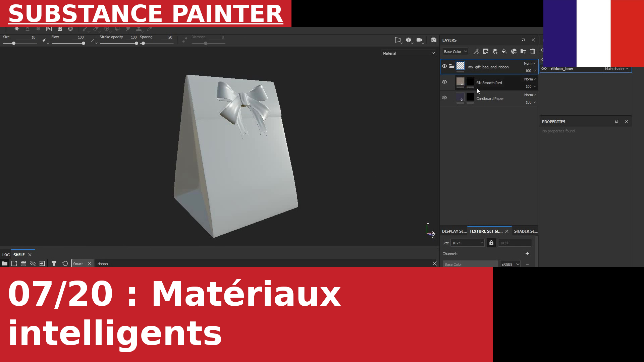Close the Smart filter tag

click(x=90, y=263)
